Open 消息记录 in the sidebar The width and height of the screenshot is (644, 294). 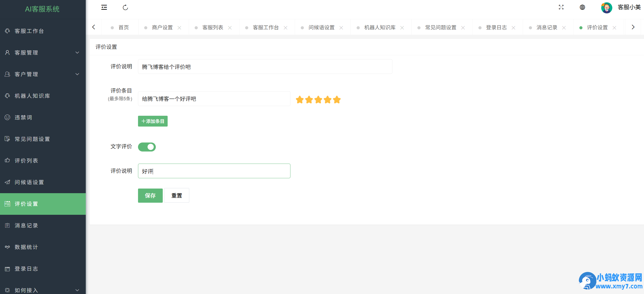[27, 225]
